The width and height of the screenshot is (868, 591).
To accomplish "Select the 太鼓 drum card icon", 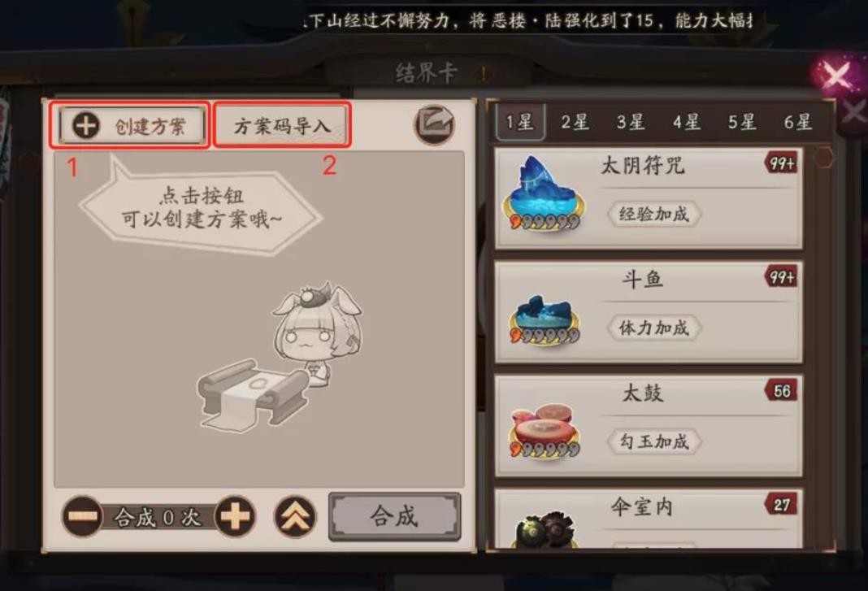I will pyautogui.click(x=545, y=432).
